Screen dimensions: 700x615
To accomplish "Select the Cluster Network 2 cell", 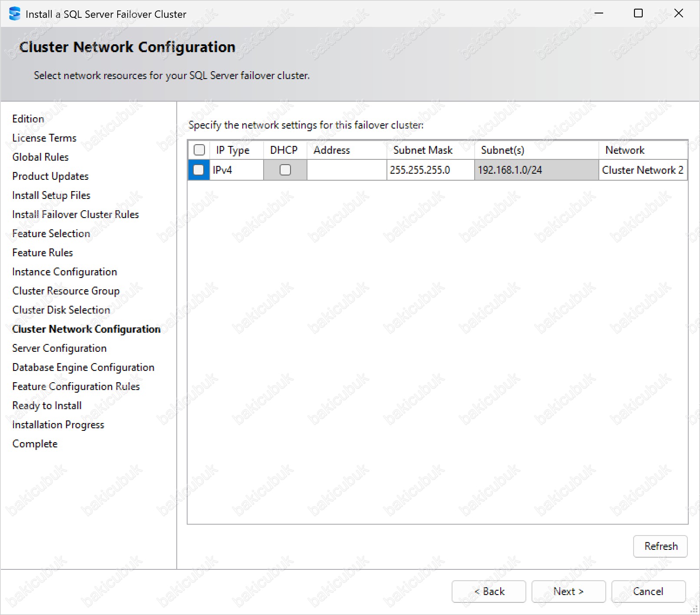I will [642, 170].
